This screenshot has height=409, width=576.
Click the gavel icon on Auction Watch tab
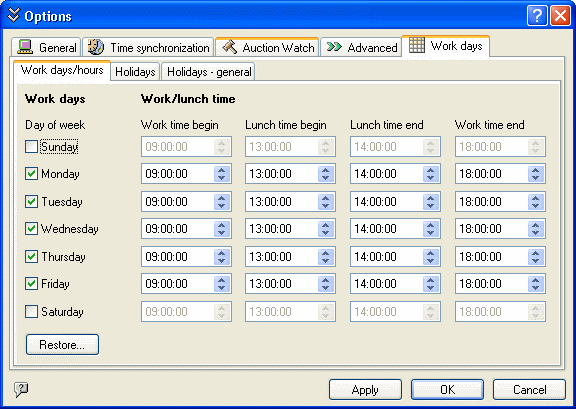point(230,47)
